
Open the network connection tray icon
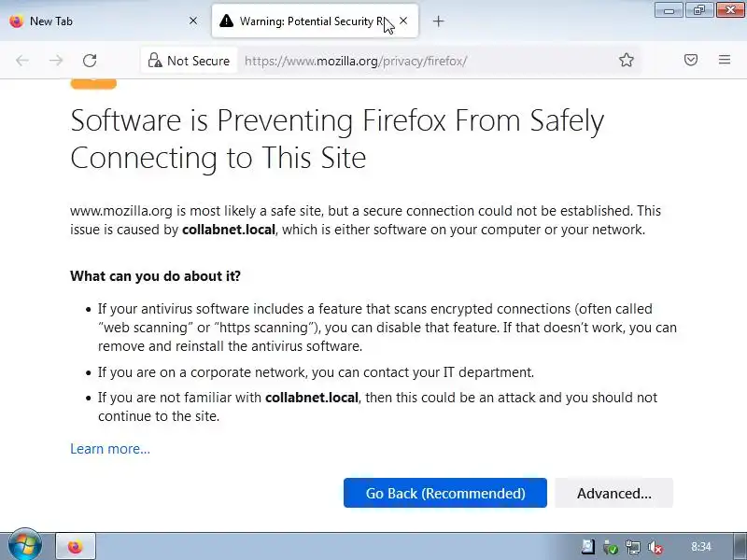(633, 547)
